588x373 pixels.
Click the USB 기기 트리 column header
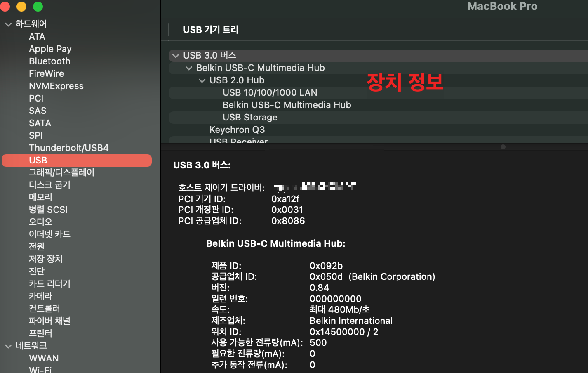pyautogui.click(x=211, y=30)
